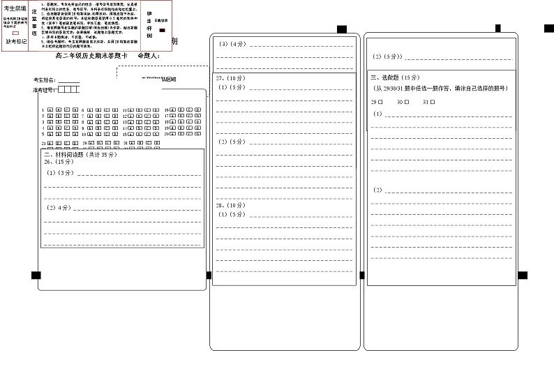This screenshot has width=554, height=392.
Task: Check the box for elective question 29
Action: pyautogui.click(x=382, y=102)
